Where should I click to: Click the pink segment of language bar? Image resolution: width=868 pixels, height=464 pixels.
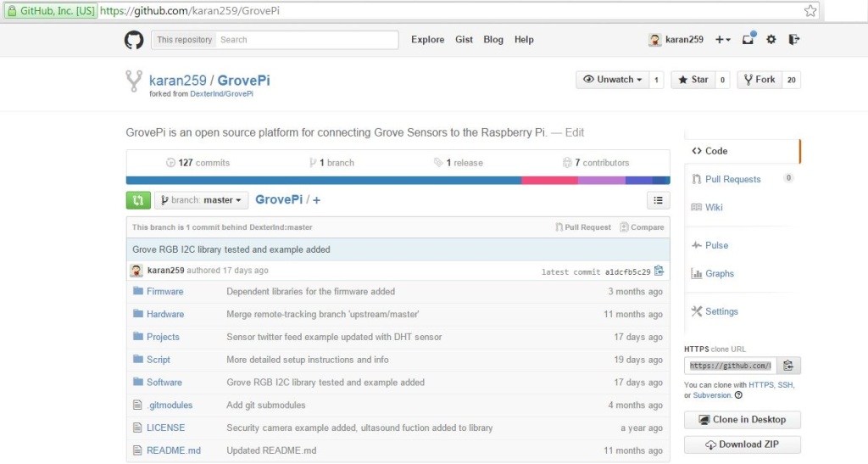(549, 181)
